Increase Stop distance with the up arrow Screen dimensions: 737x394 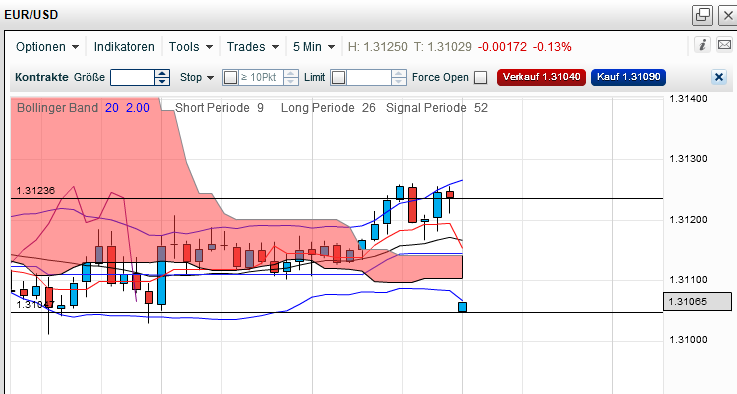(291, 73)
